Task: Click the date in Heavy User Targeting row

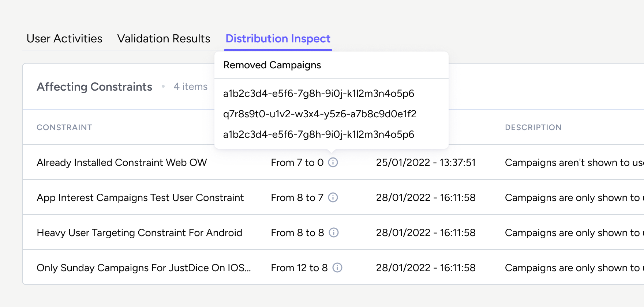Action: click(x=426, y=232)
